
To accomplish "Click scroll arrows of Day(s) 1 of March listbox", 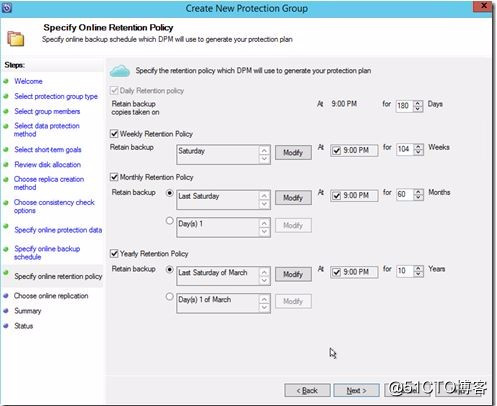I will tap(264, 303).
